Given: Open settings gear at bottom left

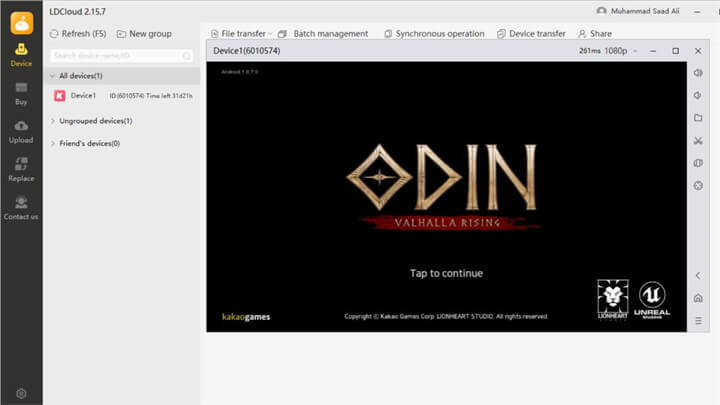Looking at the screenshot, I should pos(21,394).
